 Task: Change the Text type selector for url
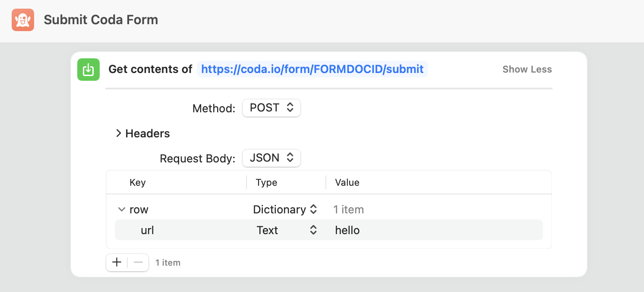pos(287,230)
